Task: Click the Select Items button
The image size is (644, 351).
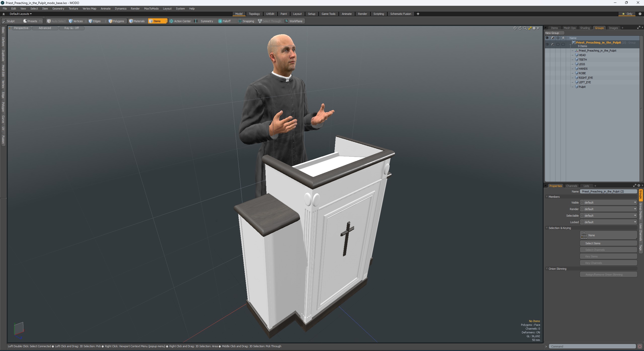Action: coord(608,243)
